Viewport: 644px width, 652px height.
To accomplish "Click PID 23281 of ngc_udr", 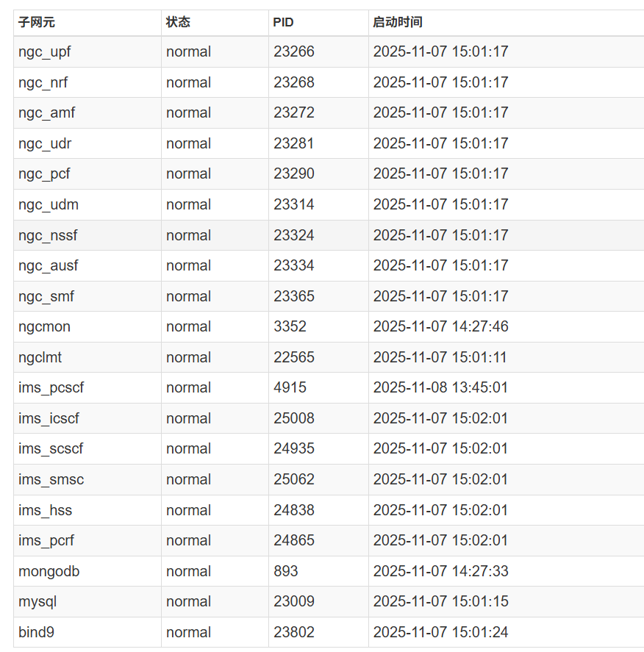I will 294,143.
